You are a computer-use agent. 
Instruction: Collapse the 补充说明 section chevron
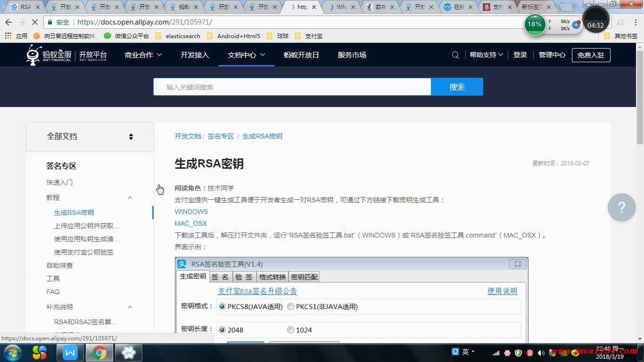pos(130,307)
